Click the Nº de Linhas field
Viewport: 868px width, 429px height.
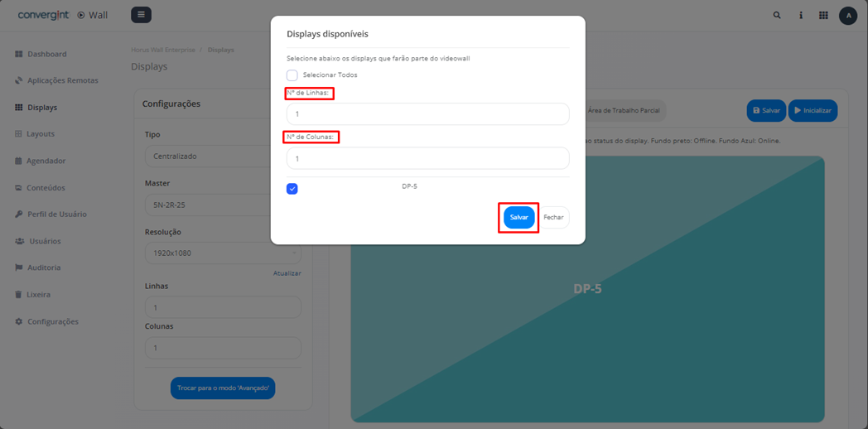427,114
